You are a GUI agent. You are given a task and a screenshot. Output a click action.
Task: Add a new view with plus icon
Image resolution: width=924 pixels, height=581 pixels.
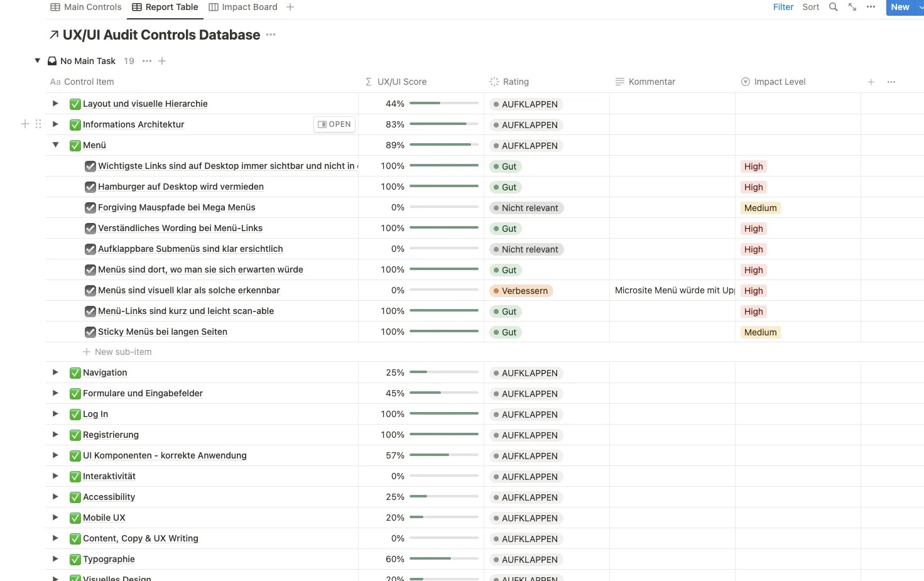pos(290,7)
